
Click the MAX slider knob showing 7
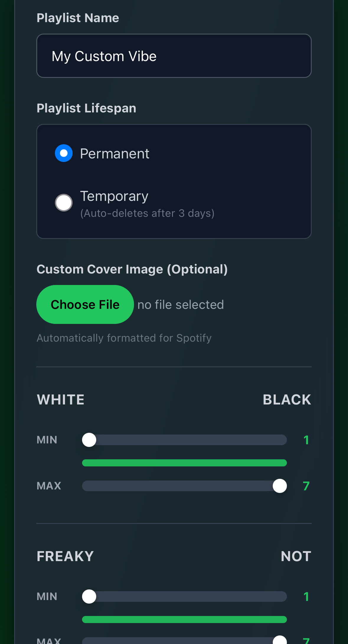coord(279,486)
